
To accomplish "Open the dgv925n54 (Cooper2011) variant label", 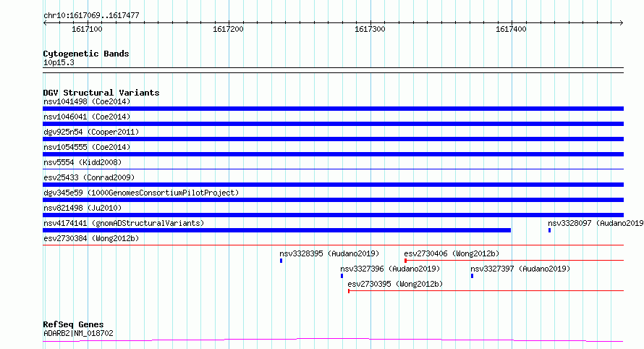I will pos(91,132).
